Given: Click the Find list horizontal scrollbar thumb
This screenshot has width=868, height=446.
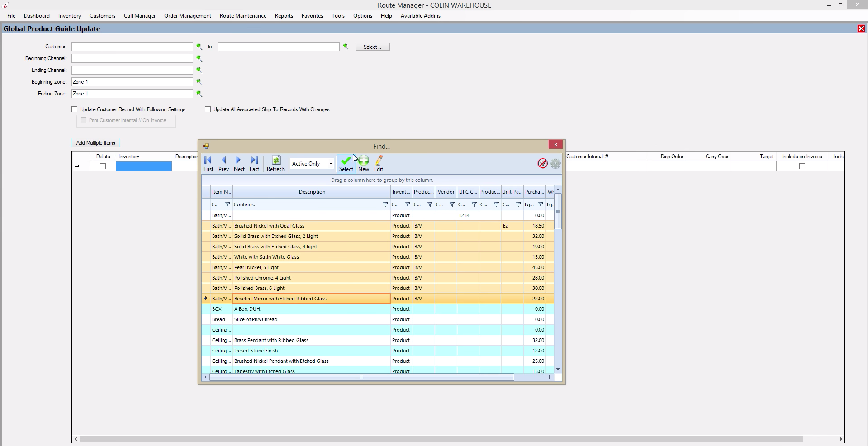Looking at the screenshot, I should click(x=362, y=377).
